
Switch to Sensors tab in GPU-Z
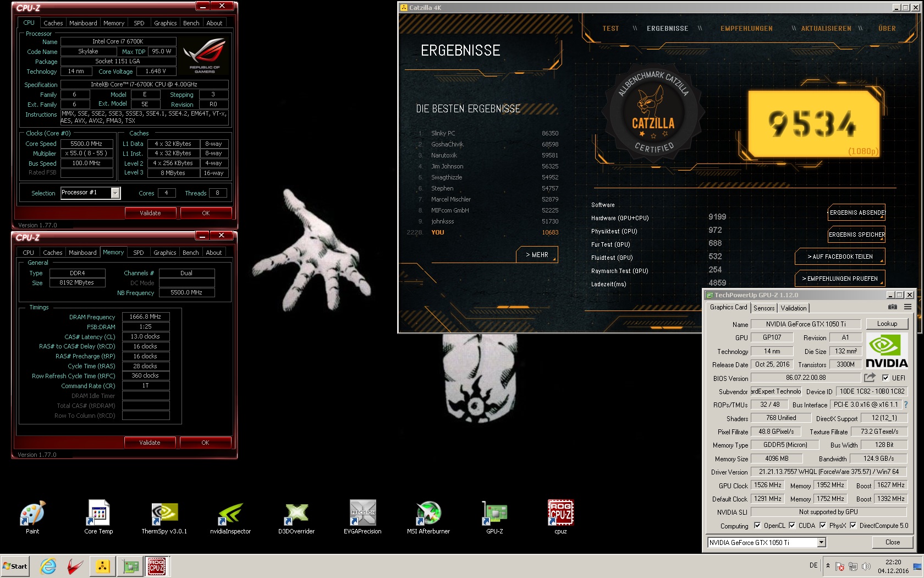pos(764,308)
